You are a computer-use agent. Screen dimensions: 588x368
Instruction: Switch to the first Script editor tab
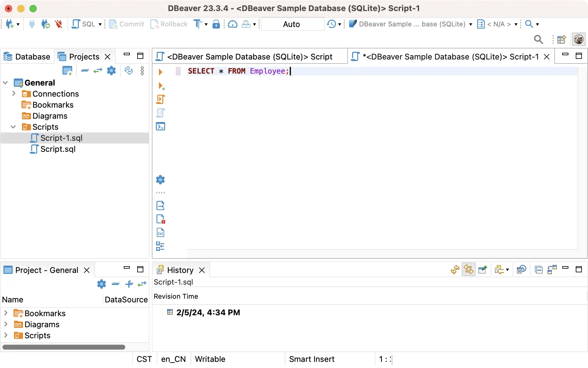pyautogui.click(x=250, y=57)
